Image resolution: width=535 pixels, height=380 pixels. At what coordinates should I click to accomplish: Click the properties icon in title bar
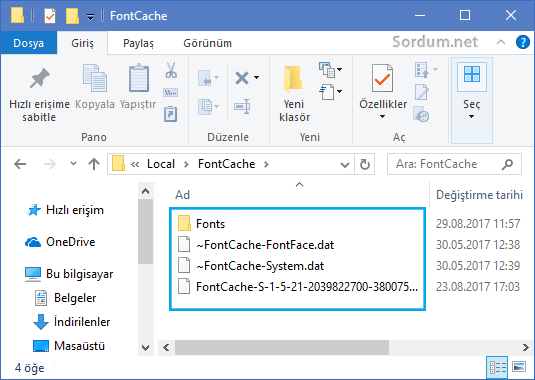(x=50, y=16)
